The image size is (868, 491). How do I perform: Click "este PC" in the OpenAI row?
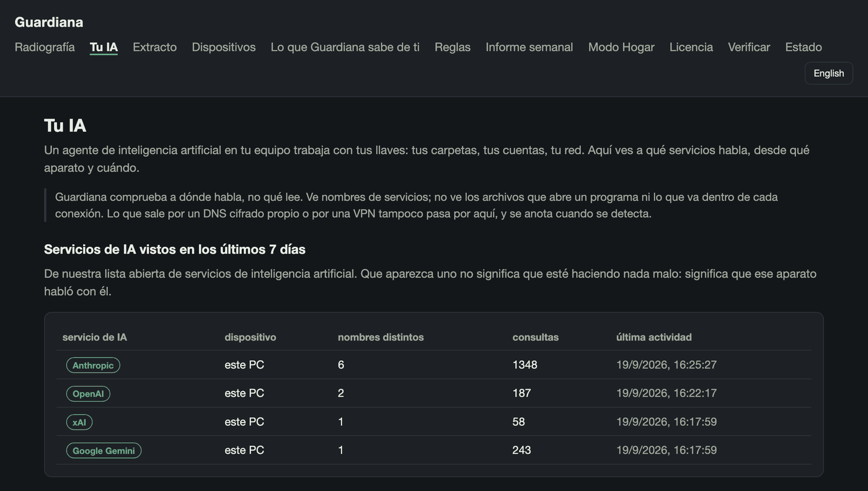pyautogui.click(x=244, y=393)
